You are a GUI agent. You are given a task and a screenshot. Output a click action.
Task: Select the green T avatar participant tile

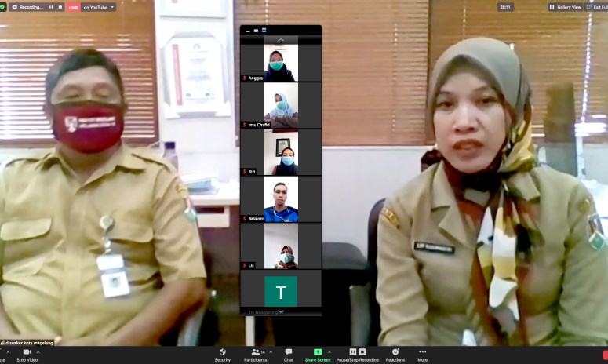click(x=281, y=292)
